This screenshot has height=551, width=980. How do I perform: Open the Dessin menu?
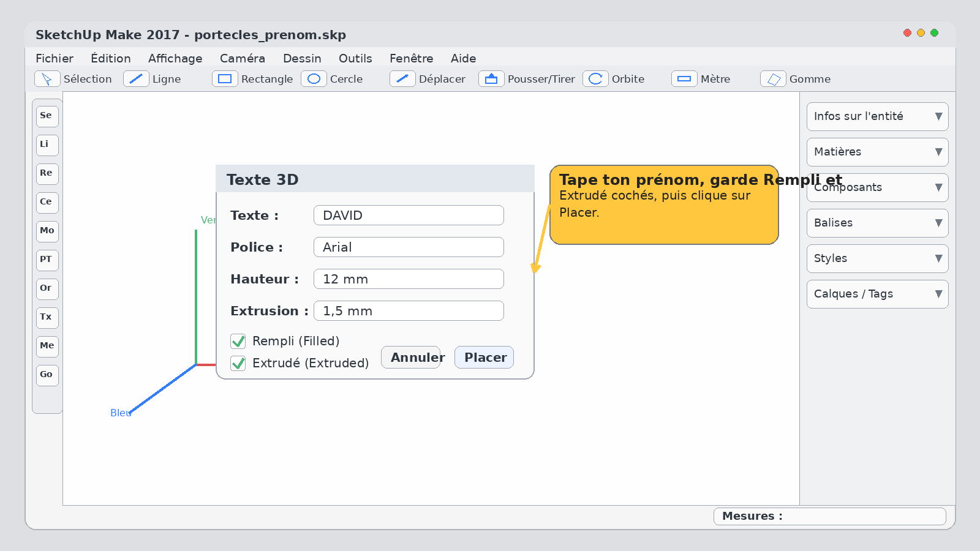coord(302,58)
